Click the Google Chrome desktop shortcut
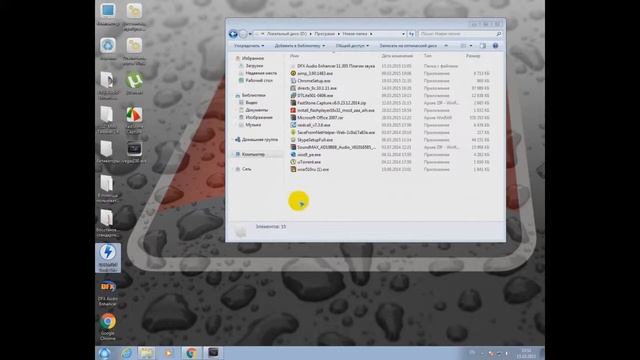 point(108,326)
